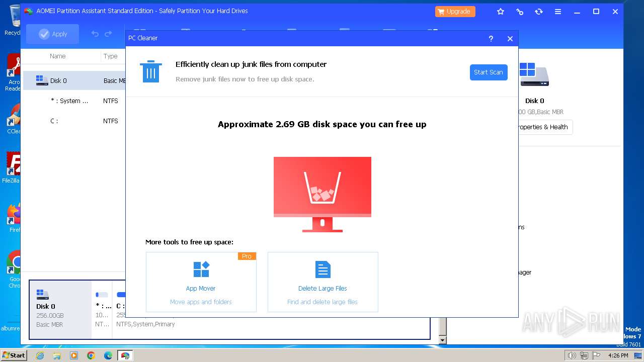The image size is (644, 362).
Task: Click the Type column header
Action: 111,56
